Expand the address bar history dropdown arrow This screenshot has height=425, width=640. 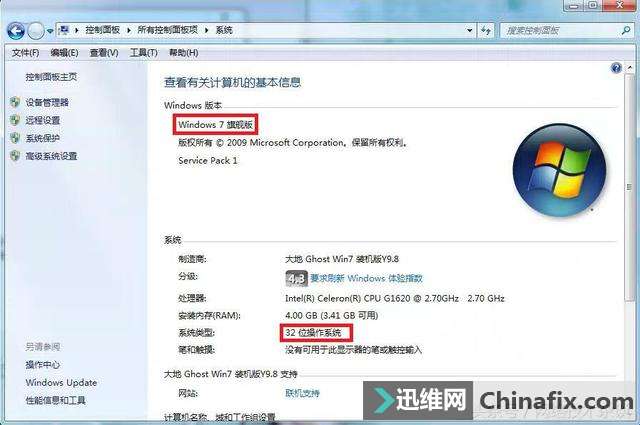click(x=469, y=30)
